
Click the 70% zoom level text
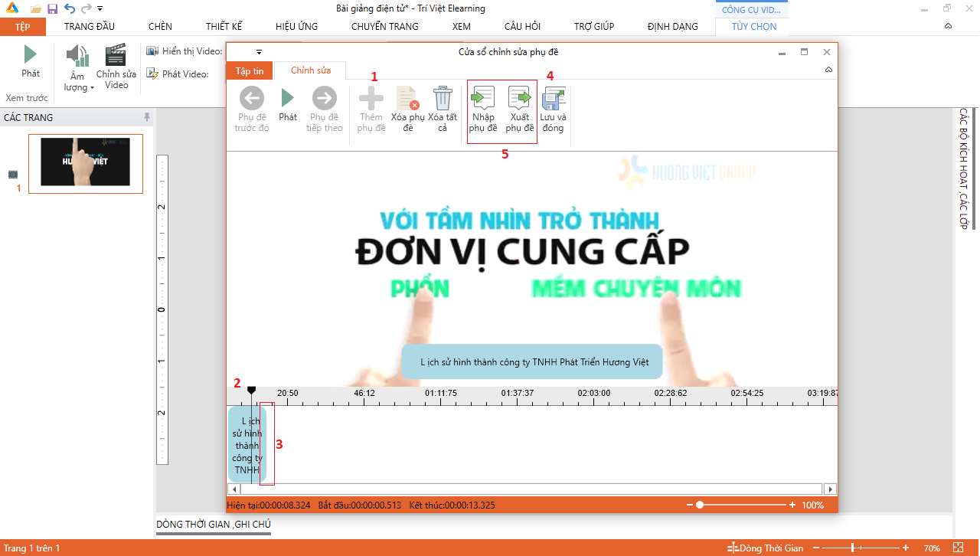(932, 548)
